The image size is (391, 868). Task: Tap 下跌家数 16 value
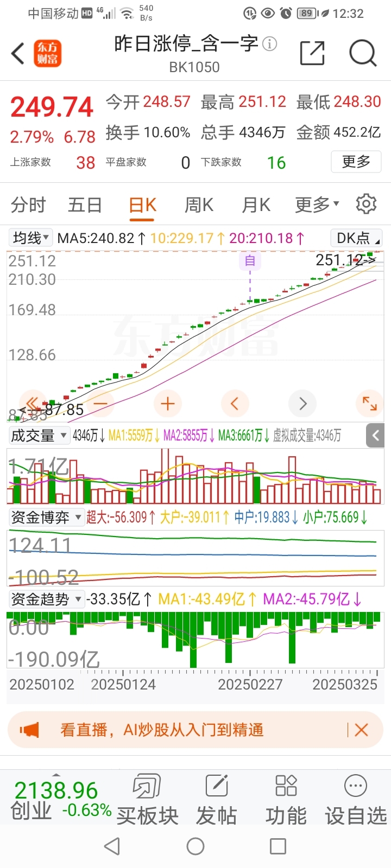(x=276, y=163)
